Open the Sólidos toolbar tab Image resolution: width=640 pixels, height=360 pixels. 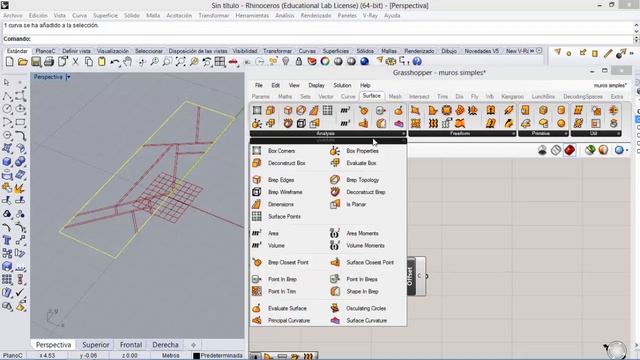[x=365, y=51]
